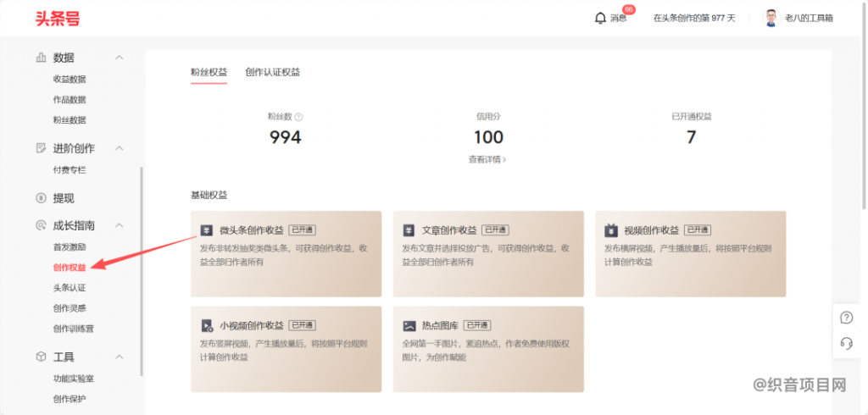868x415 pixels.
Task: Open 功能实验室 in the sidebar
Action: coord(74,379)
